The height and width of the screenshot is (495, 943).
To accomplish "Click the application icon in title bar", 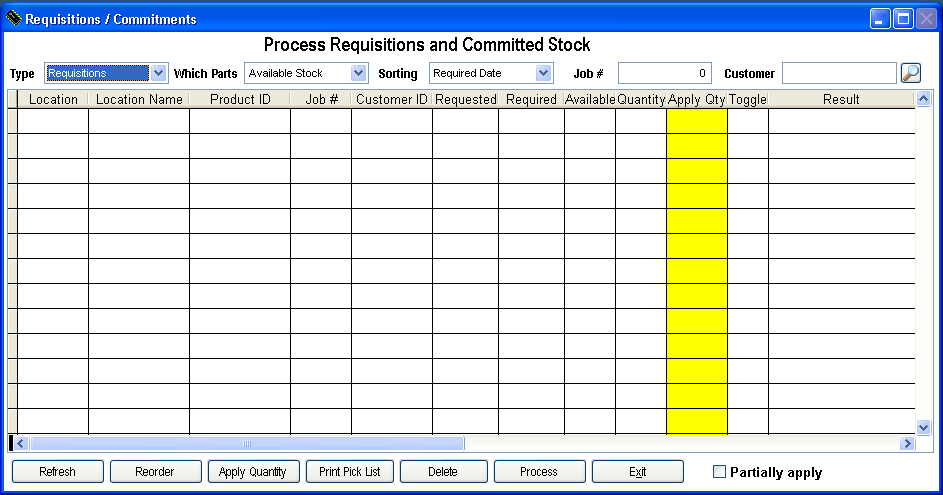I will 14,19.
